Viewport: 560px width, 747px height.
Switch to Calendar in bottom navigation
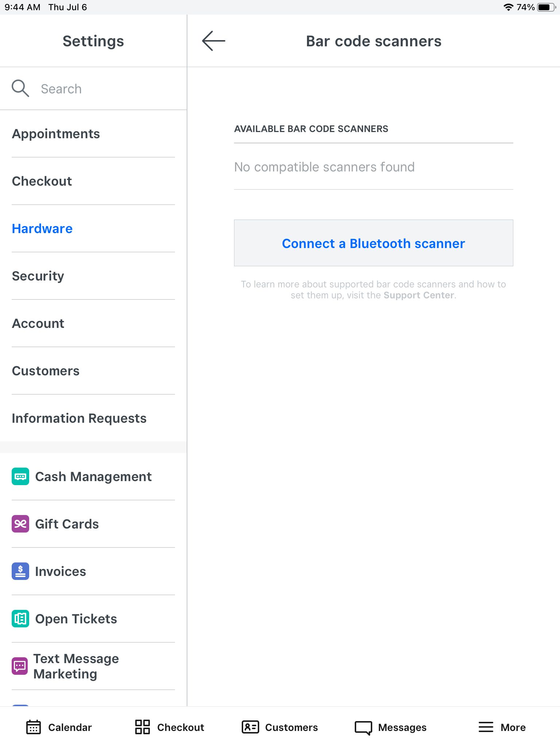pos(59,727)
